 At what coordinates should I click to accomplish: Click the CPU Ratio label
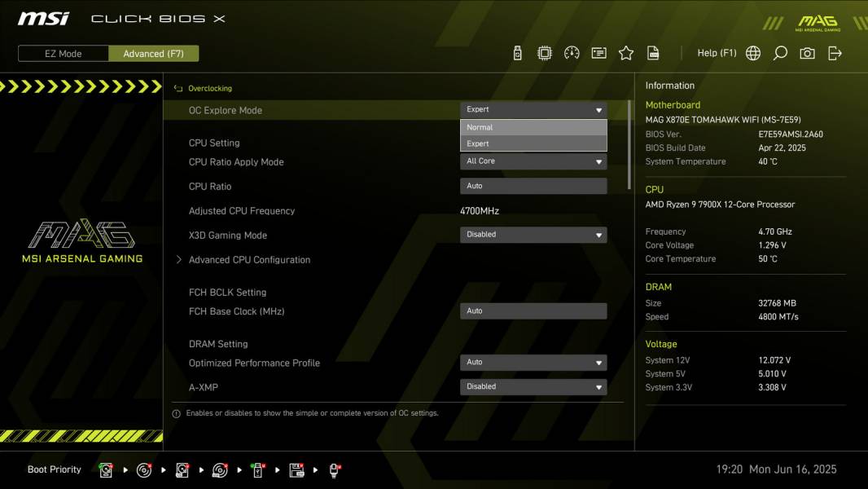coord(210,187)
